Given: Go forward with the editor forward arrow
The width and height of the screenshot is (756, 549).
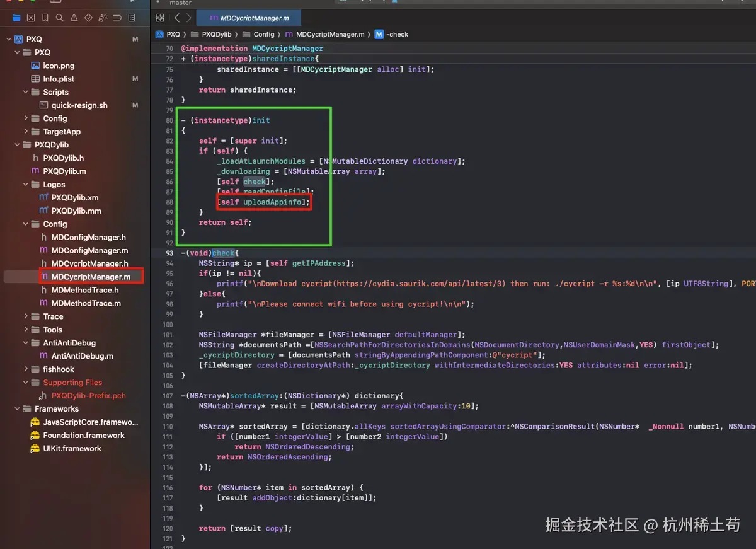Looking at the screenshot, I should (188, 18).
